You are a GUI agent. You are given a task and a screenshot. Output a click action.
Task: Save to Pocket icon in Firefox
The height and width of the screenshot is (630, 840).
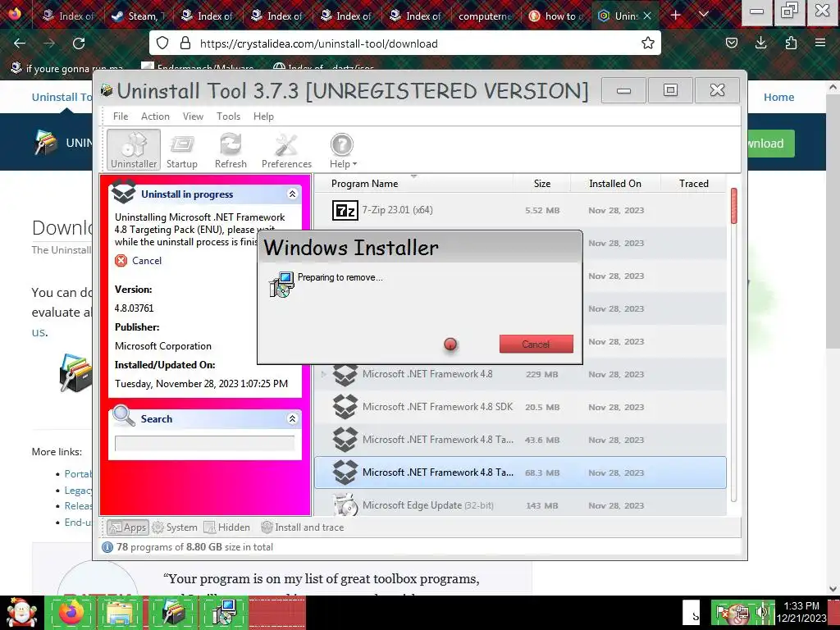point(731,43)
